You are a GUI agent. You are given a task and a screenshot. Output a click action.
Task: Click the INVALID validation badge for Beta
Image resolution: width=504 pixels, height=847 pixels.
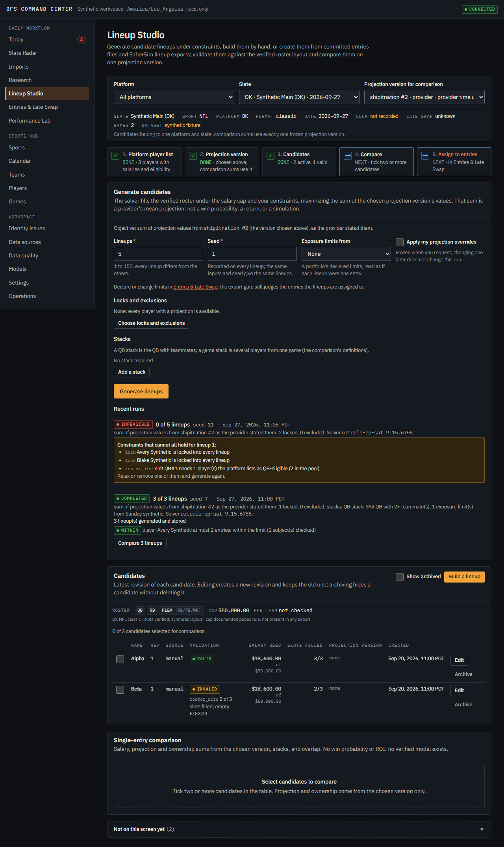[205, 689]
